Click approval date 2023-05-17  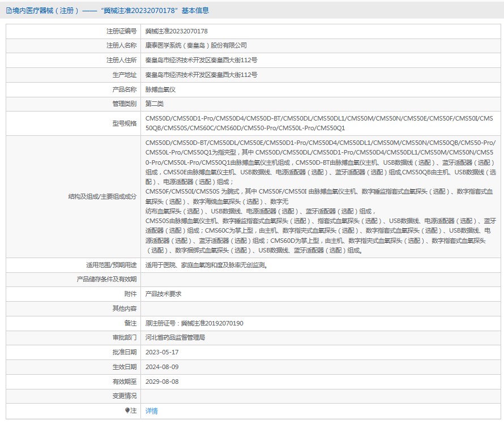pyautogui.click(x=162, y=352)
